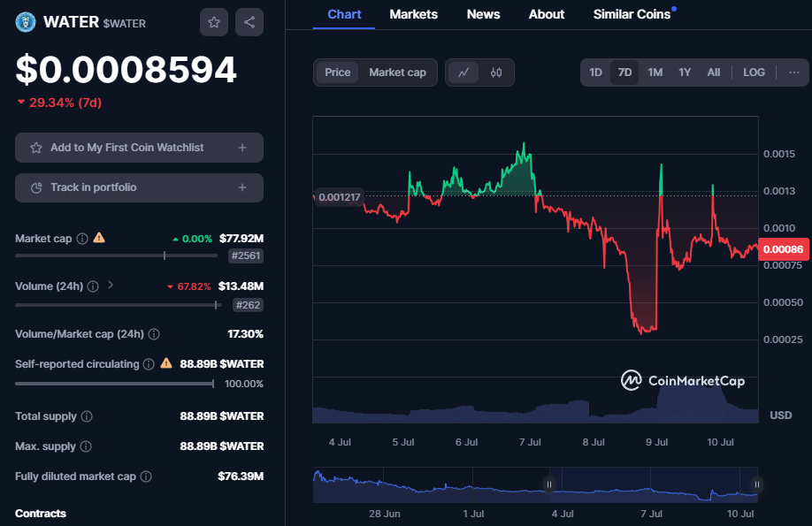Set chart range to 1Y
812x526 pixels.
point(685,72)
